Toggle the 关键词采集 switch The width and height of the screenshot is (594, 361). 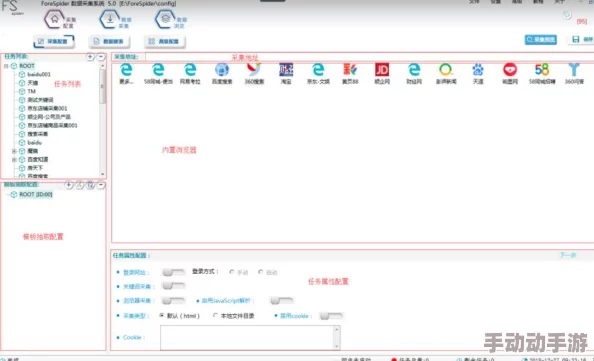(173, 286)
